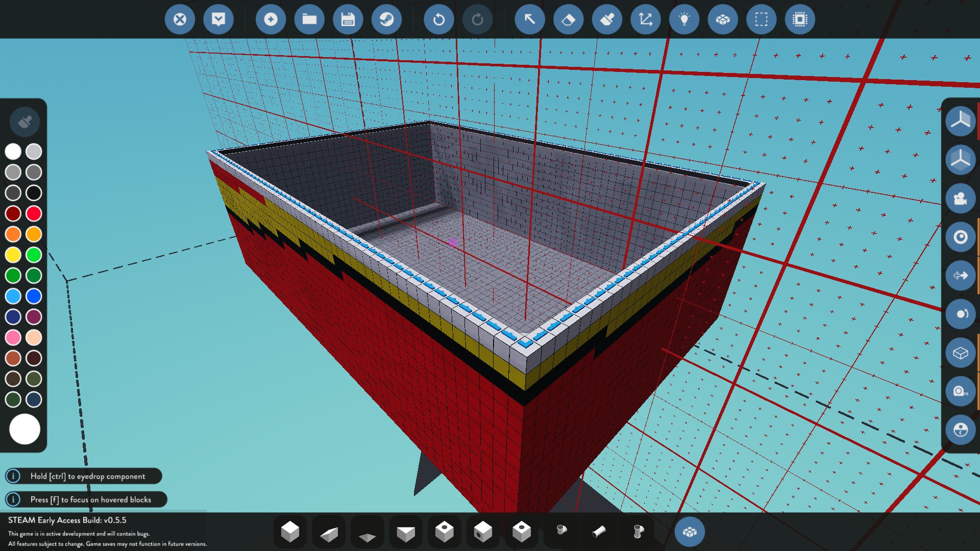Exit editor with the X button
The width and height of the screenshot is (980, 551).
(180, 20)
